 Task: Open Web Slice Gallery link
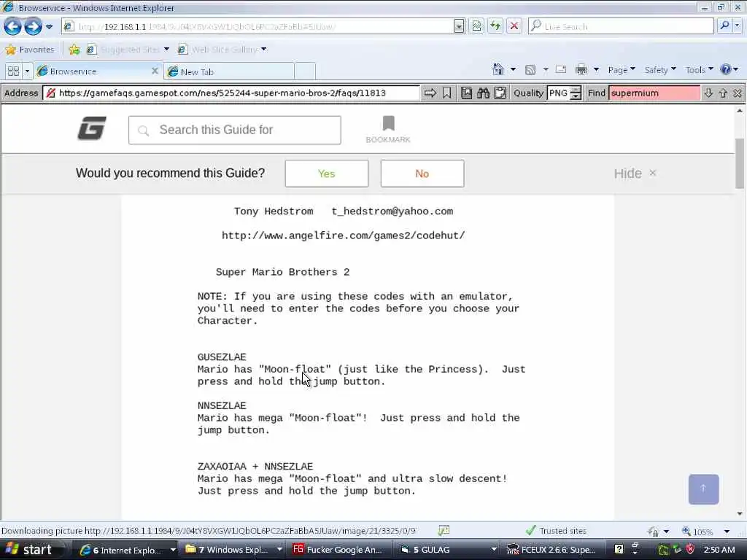(222, 49)
